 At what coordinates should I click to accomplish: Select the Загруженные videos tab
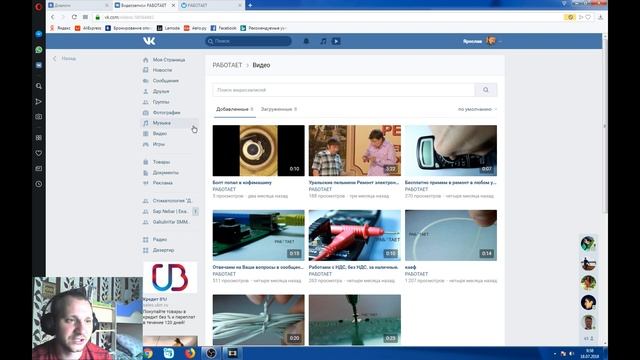pos(279,109)
